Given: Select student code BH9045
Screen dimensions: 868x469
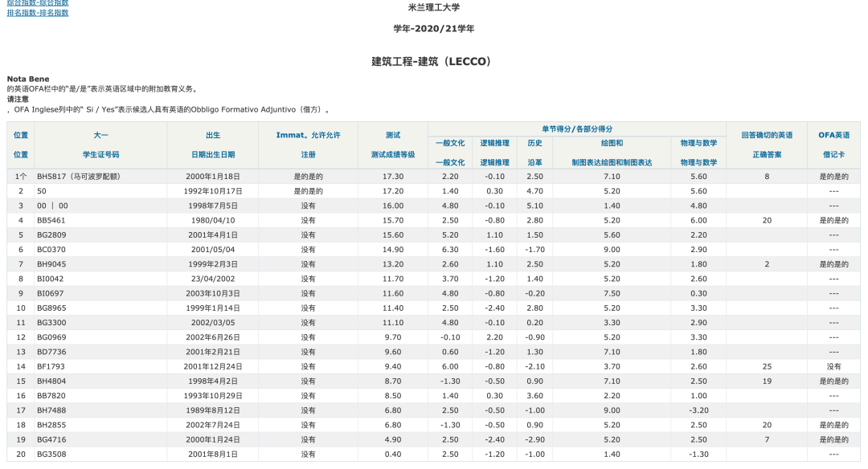Looking at the screenshot, I should (x=51, y=264).
